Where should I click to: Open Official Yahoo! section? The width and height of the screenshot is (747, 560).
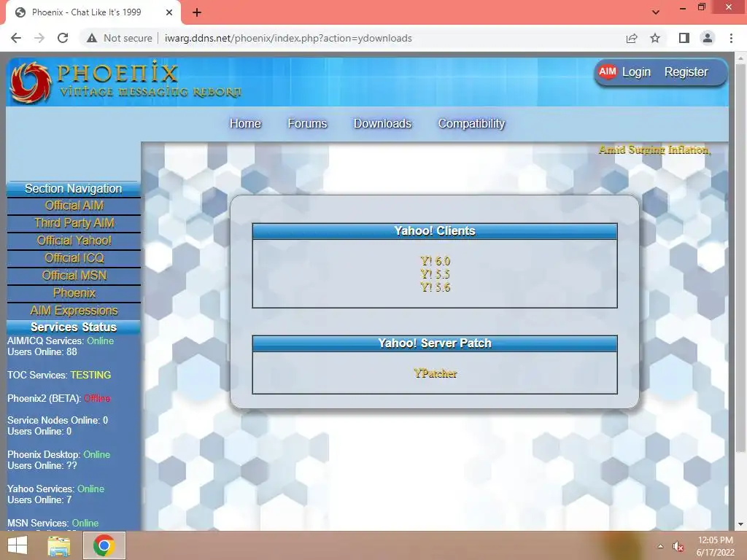coord(74,241)
